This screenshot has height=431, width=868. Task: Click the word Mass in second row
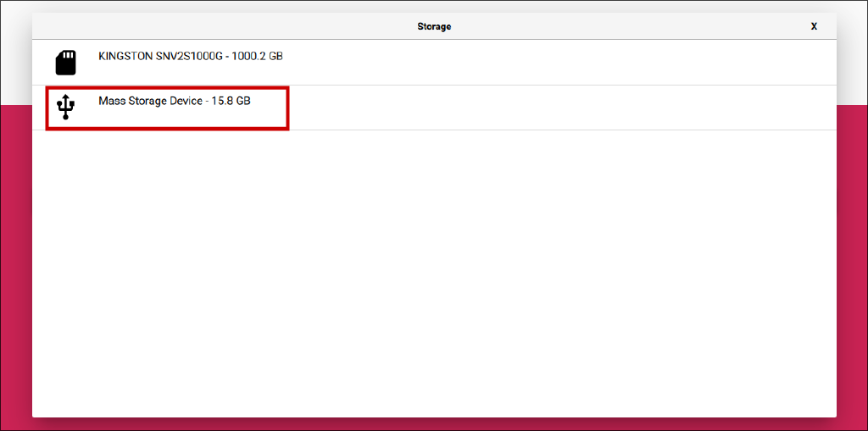[111, 101]
